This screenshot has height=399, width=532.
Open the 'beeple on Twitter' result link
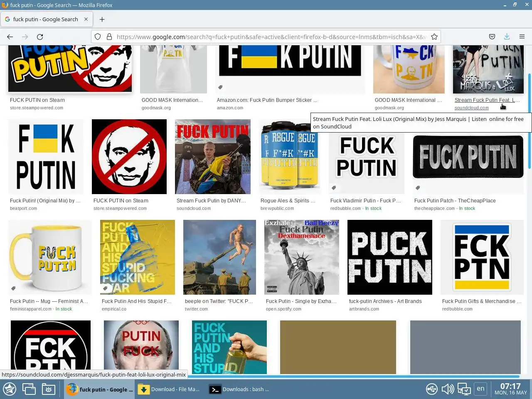[219, 301]
